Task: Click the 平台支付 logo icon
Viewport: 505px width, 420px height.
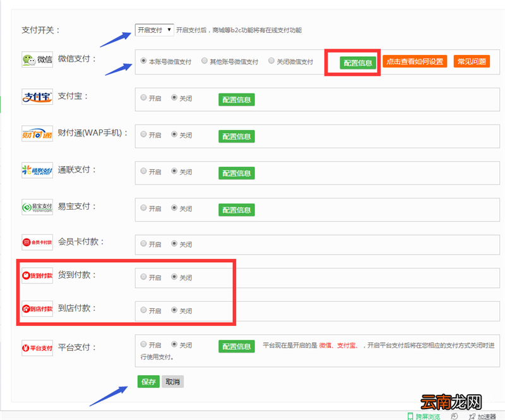Action: coord(37,348)
